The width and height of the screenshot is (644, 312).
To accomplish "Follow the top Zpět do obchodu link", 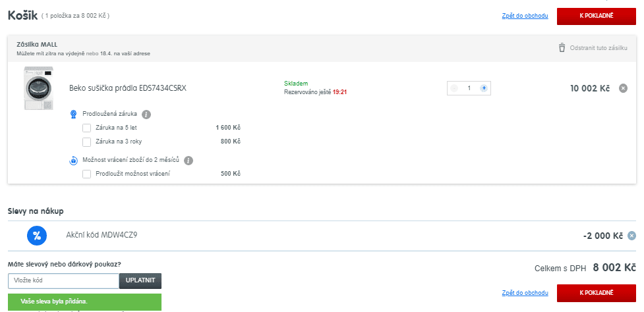I will (525, 16).
